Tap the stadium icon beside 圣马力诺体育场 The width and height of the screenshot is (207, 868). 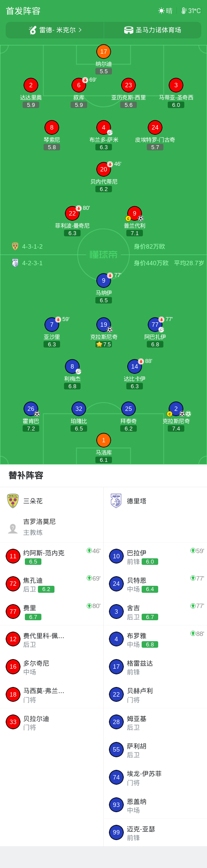pyautogui.click(x=129, y=30)
